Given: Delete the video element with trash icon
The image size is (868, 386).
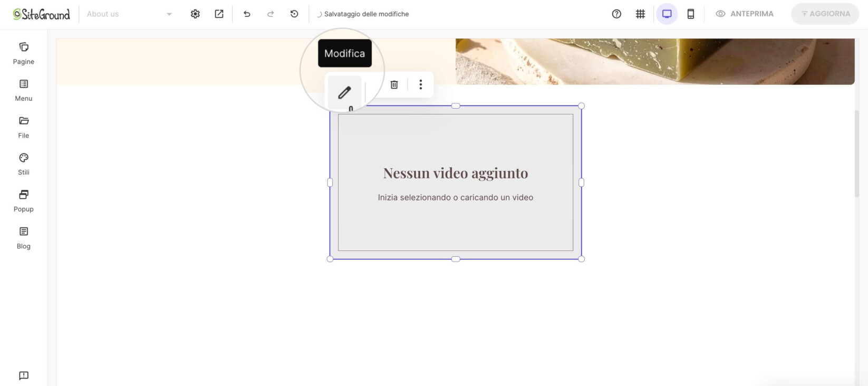Looking at the screenshot, I should [394, 84].
